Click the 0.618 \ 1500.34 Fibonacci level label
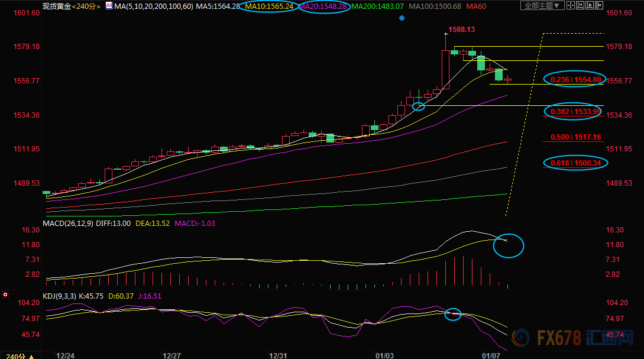This screenshot has width=644, height=359. tap(575, 163)
